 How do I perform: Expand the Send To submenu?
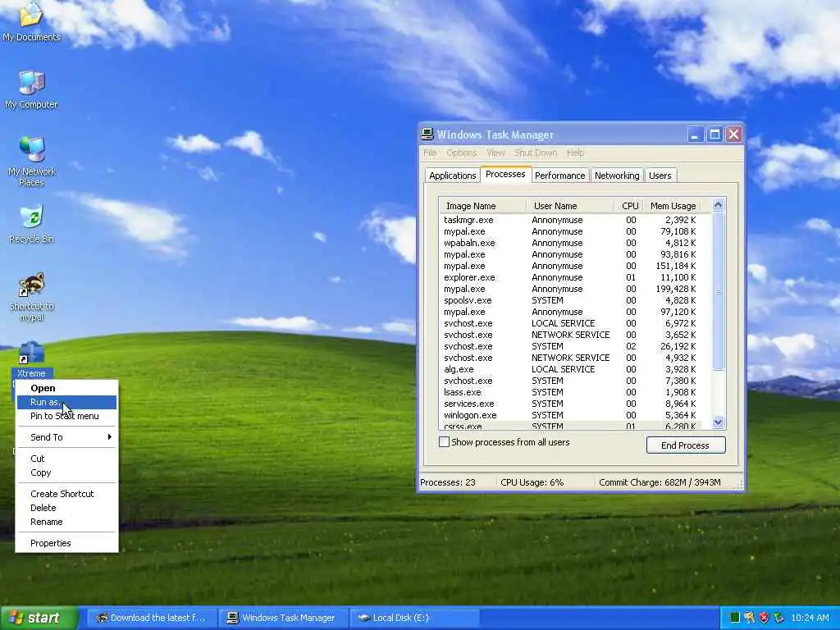pyautogui.click(x=66, y=437)
